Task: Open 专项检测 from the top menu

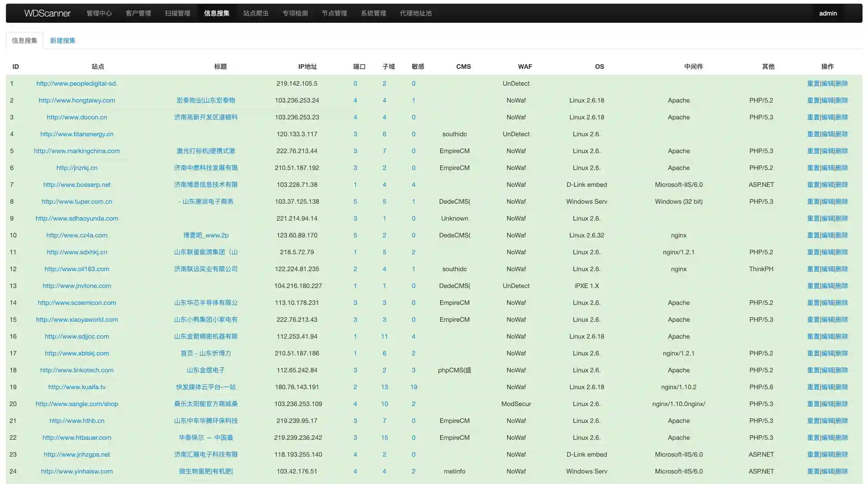Action: coord(295,13)
